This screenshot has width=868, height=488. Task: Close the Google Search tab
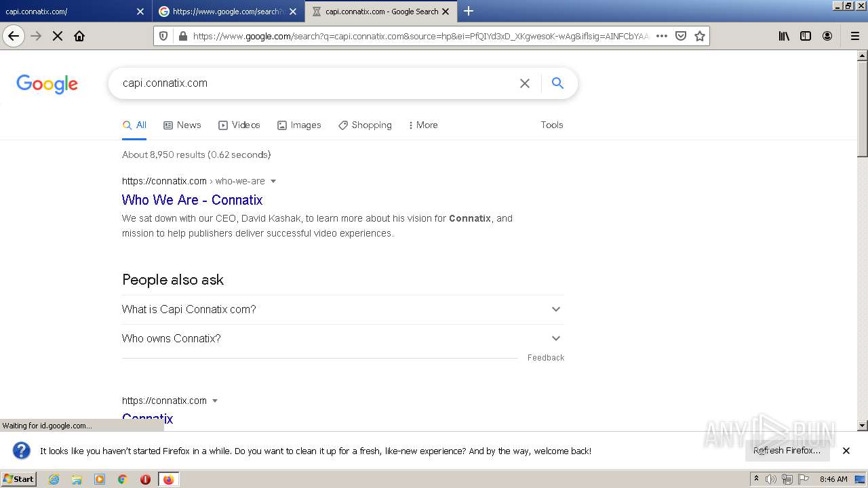pyautogui.click(x=446, y=12)
